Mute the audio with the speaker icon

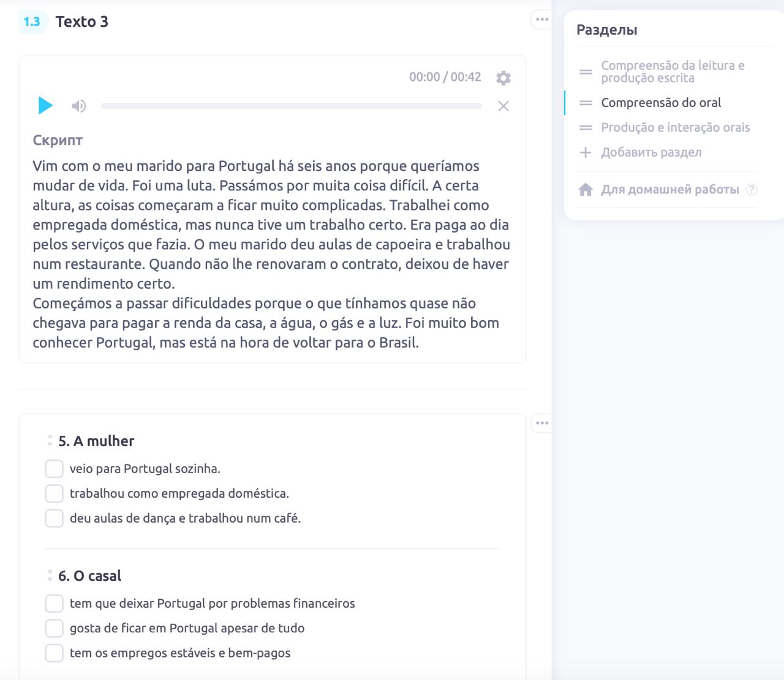click(78, 106)
